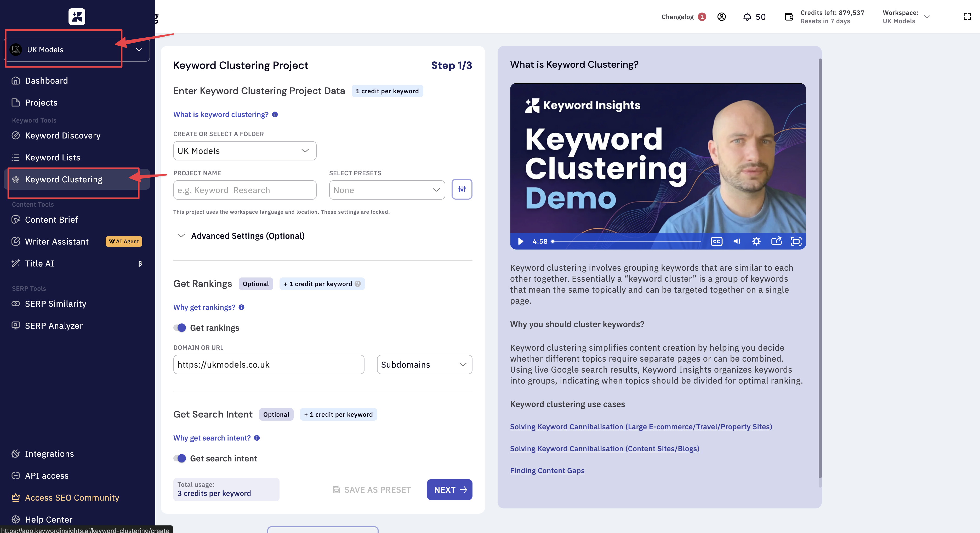Viewport: 980px width, 533px height.
Task: Turn off Get search intent toggle
Action: [180, 459]
